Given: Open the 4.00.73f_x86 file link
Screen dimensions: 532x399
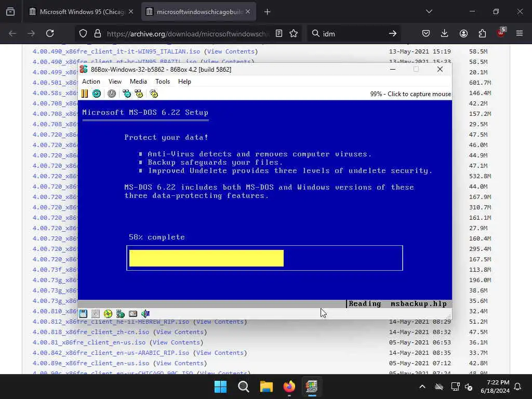Looking at the screenshot, I should [x=55, y=270].
